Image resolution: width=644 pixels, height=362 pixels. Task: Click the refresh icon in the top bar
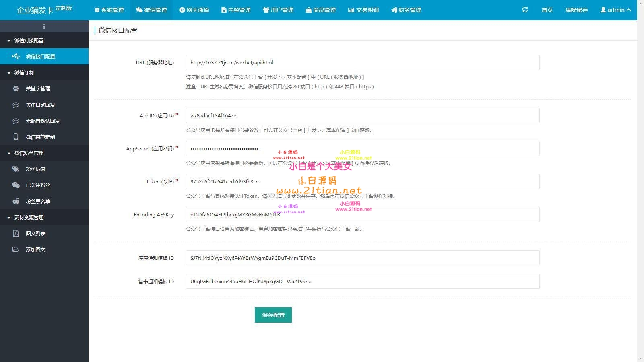click(x=524, y=10)
